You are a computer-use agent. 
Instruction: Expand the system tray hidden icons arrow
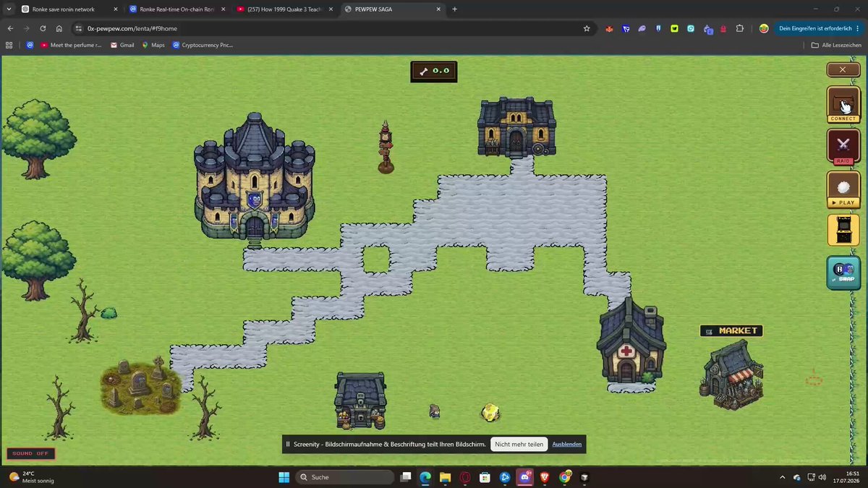point(782,477)
